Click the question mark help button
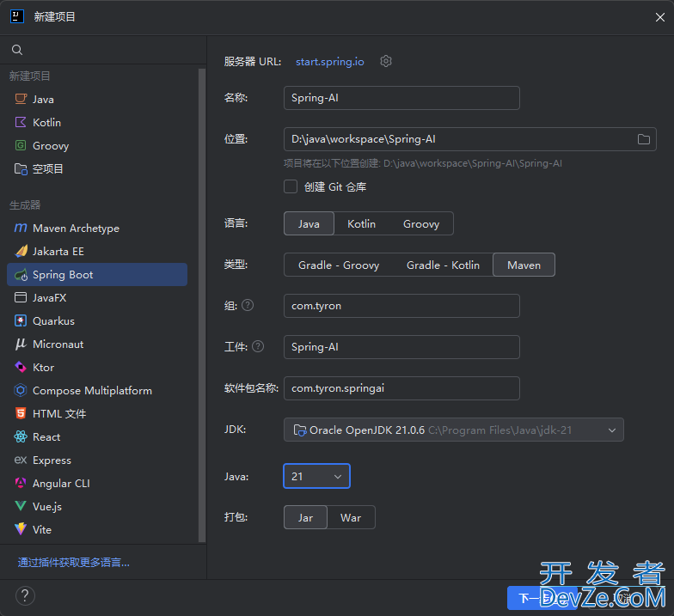 [x=26, y=596]
